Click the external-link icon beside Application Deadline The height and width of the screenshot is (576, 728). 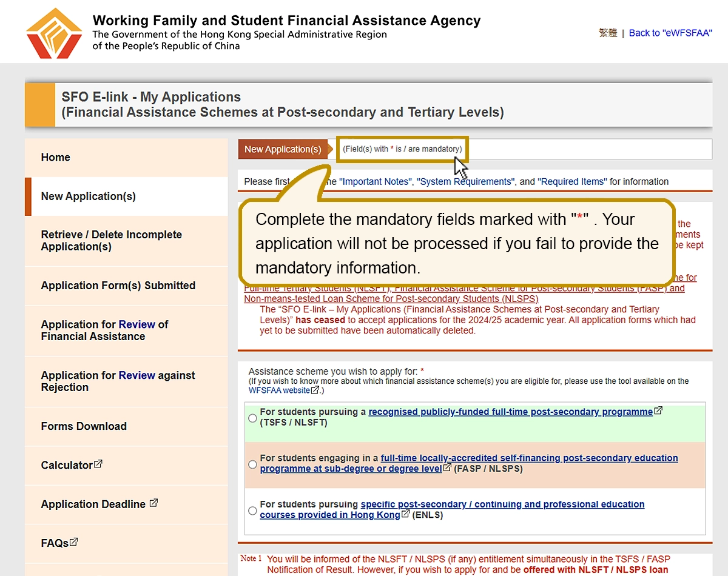click(153, 503)
